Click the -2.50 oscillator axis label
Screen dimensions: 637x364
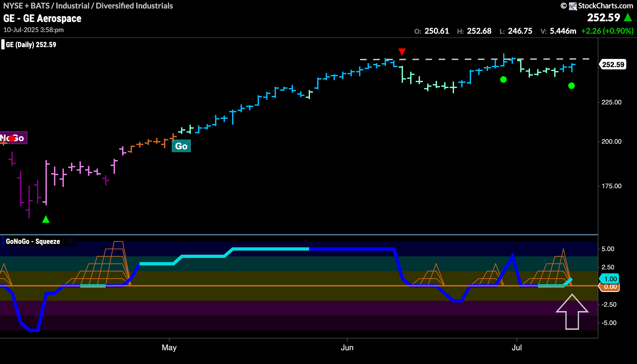point(609,304)
